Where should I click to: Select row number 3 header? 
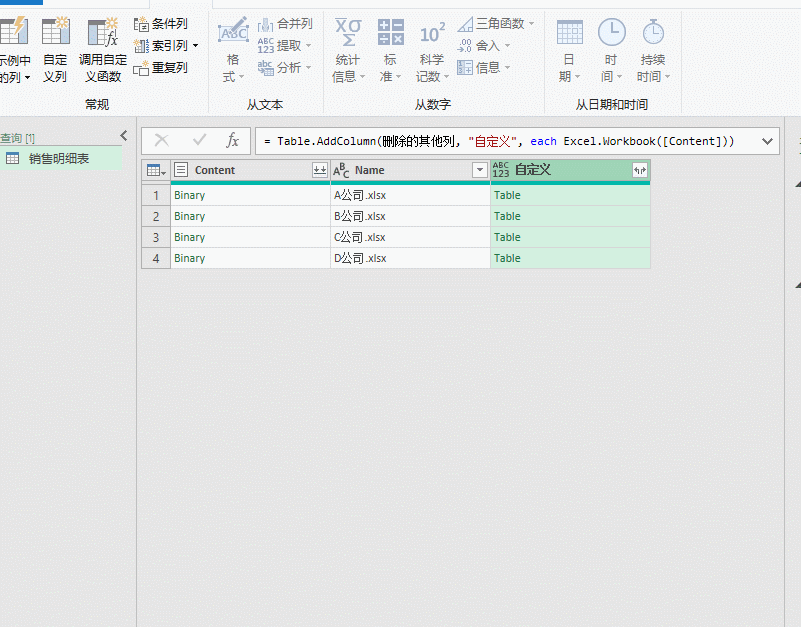click(156, 237)
